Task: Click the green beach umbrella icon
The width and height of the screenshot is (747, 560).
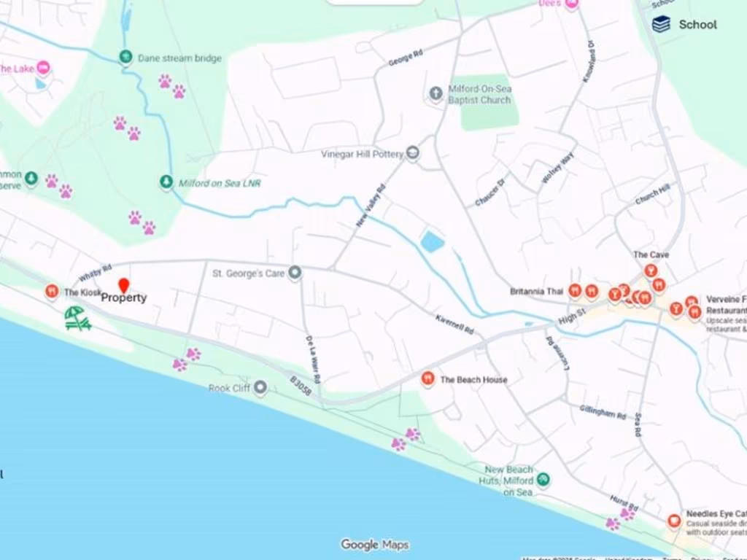Action: coord(78,319)
